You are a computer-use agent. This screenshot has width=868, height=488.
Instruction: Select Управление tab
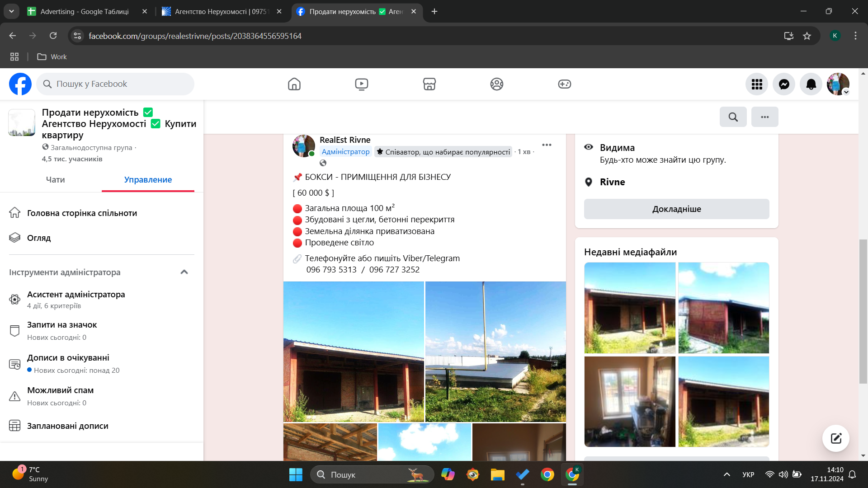pos(148,180)
